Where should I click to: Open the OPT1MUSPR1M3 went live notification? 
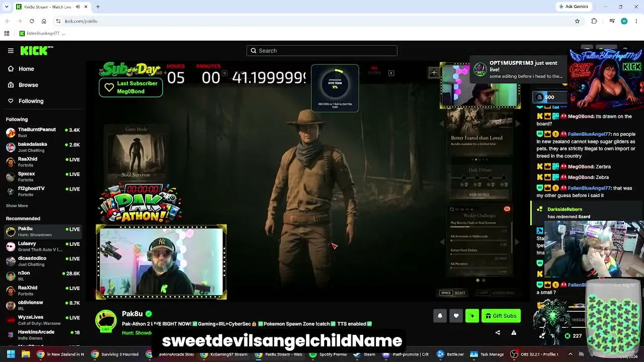tap(518, 69)
